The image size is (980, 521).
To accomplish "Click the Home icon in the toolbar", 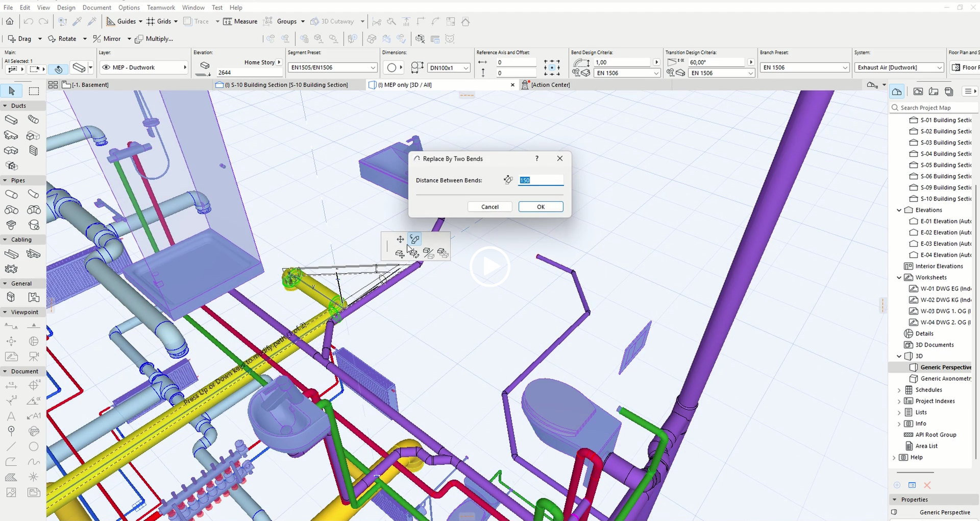I will click(x=10, y=21).
